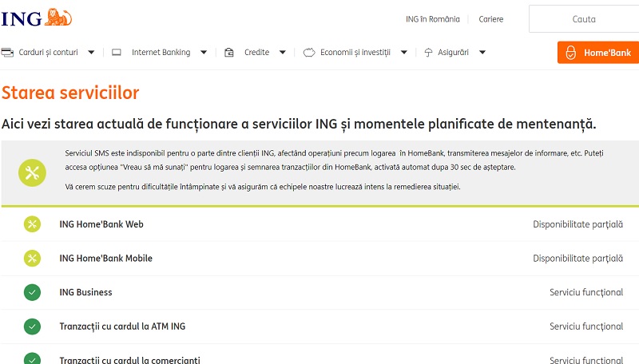Expand the Credite dropdown arrow

(x=283, y=52)
